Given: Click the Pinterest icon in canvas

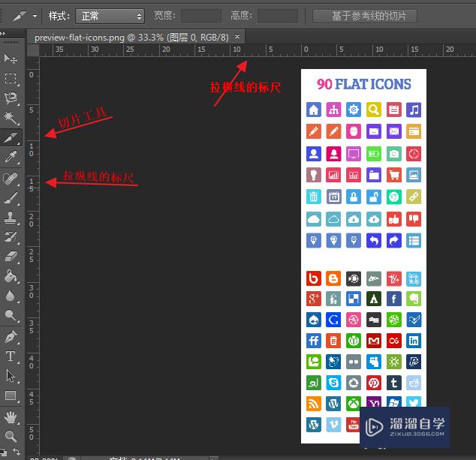Looking at the screenshot, I should [374, 383].
